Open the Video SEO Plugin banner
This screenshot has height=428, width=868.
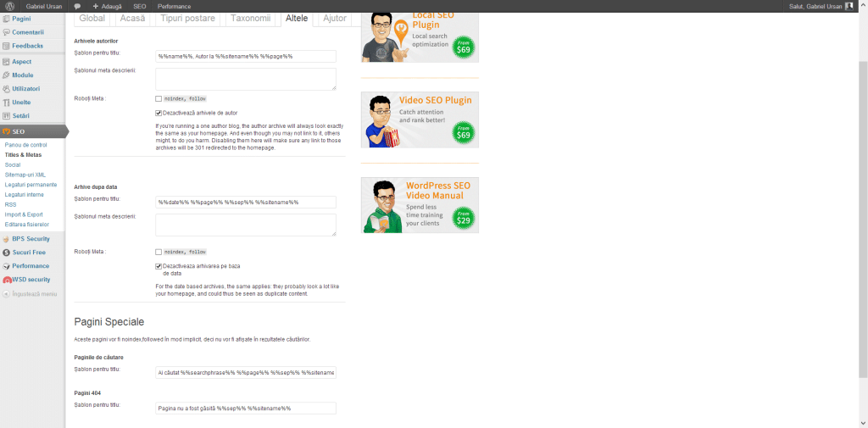click(420, 120)
